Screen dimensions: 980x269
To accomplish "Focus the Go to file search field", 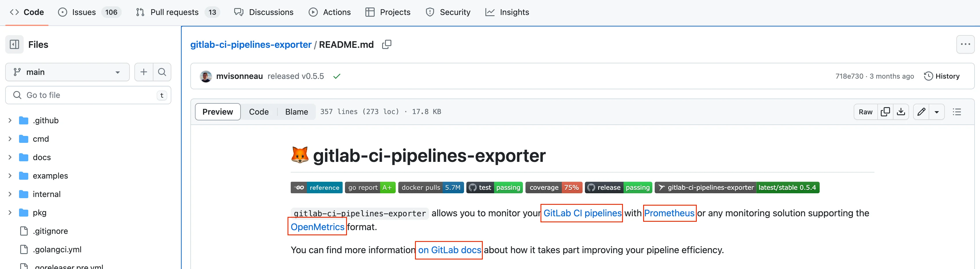I will click(x=88, y=95).
